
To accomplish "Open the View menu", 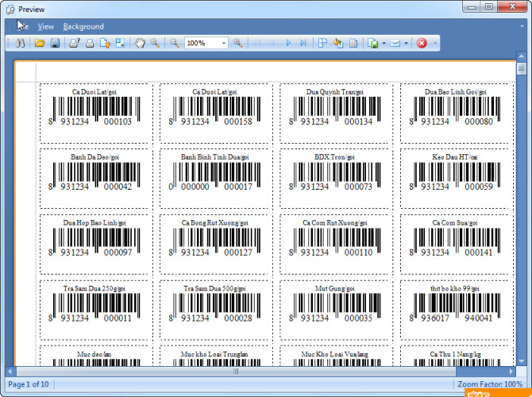I will point(45,26).
